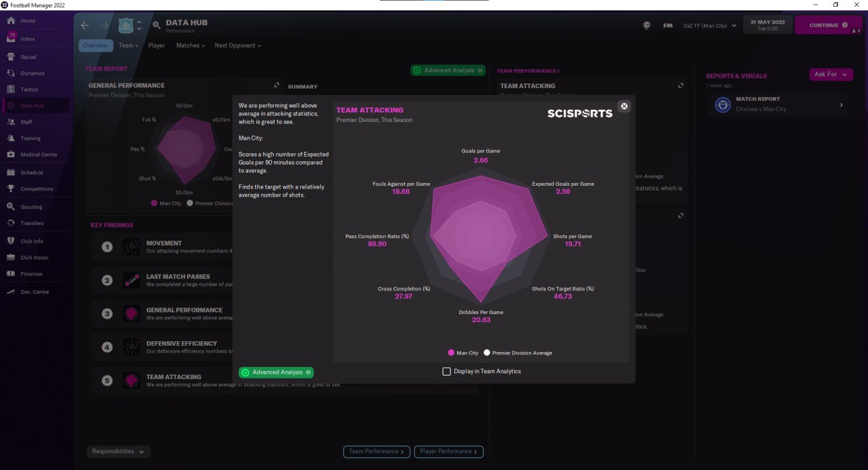Open the Team dropdown menu
868x470 pixels.
[128, 45]
